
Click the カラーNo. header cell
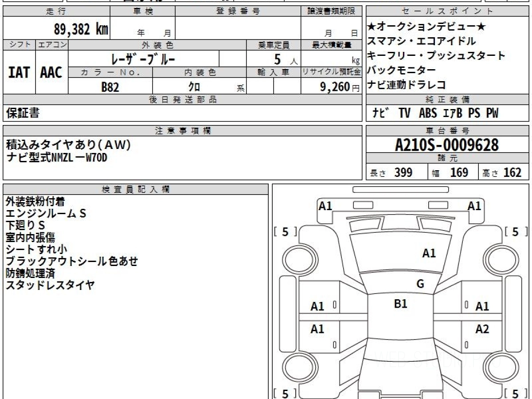click(x=110, y=73)
